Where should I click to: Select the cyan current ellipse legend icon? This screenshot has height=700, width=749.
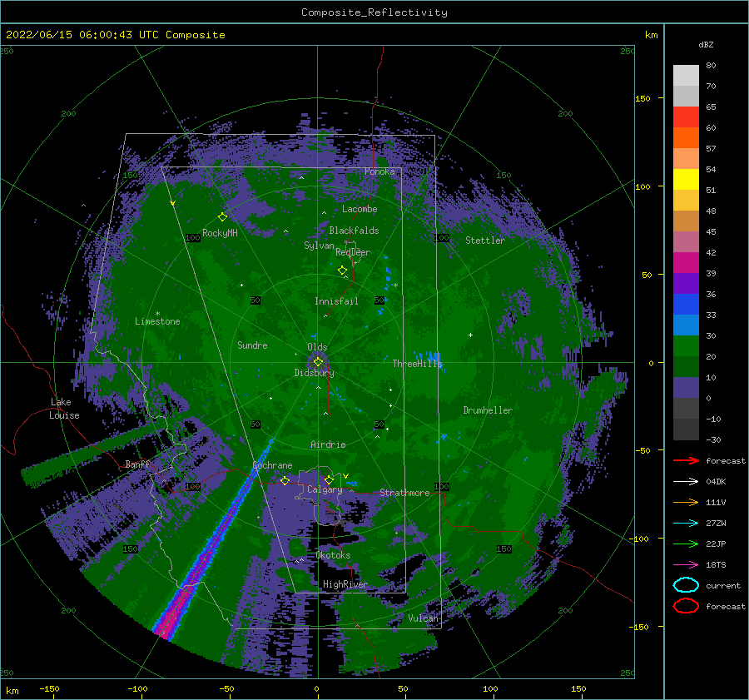tap(686, 585)
